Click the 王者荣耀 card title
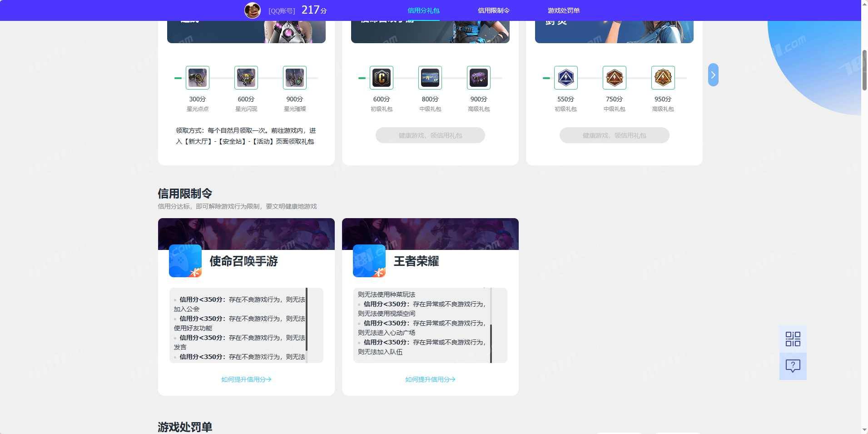This screenshot has width=868, height=434. [x=416, y=261]
